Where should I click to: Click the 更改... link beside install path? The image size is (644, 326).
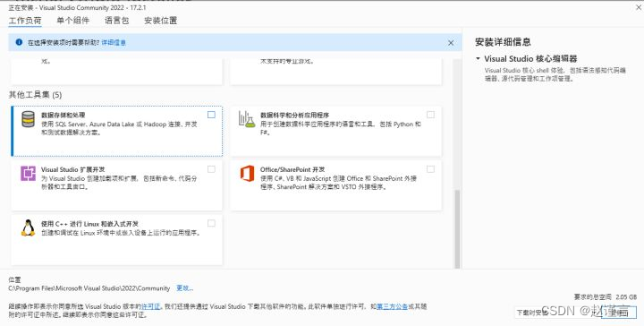pyautogui.click(x=185, y=288)
